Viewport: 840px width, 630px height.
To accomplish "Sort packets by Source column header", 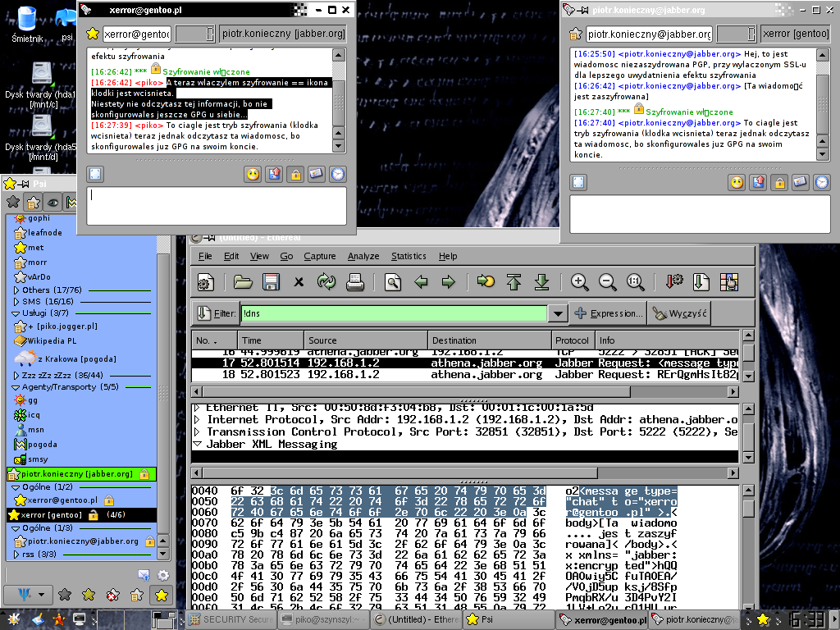I will click(366, 340).
